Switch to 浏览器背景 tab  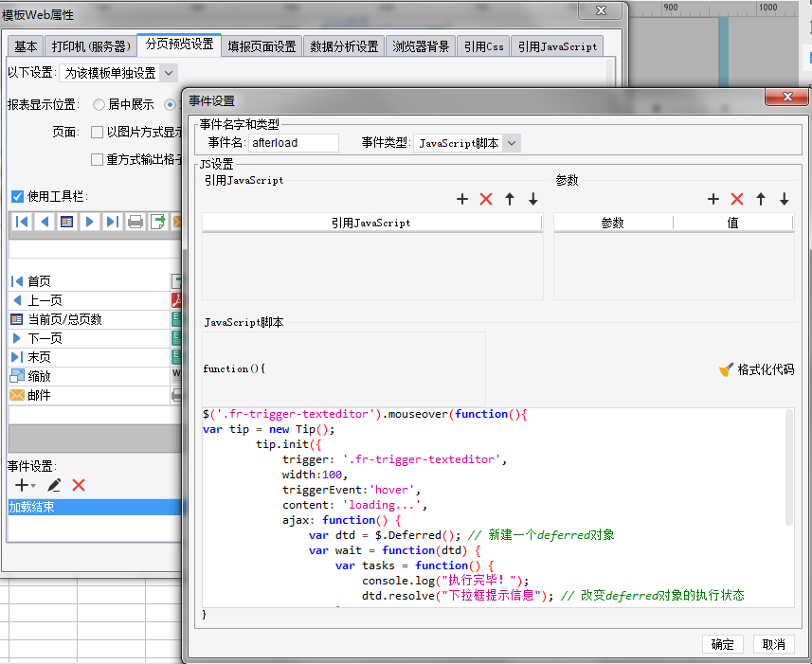tap(421, 46)
